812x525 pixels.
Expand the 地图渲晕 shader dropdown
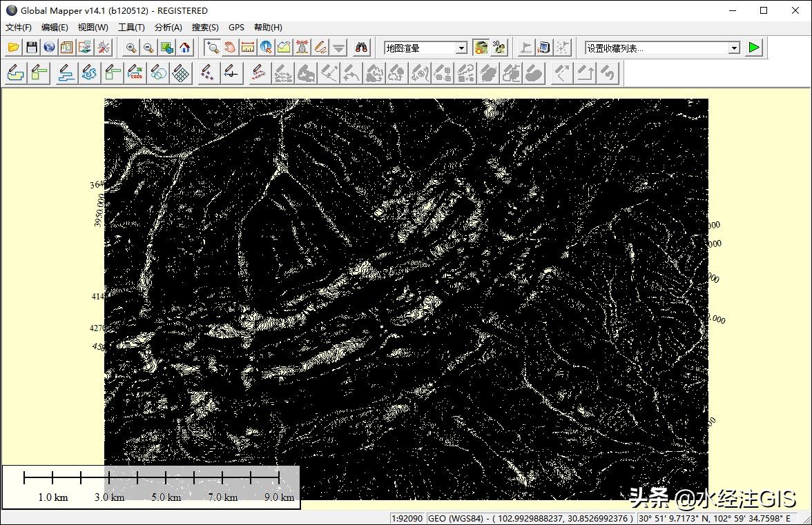pyautogui.click(x=461, y=48)
